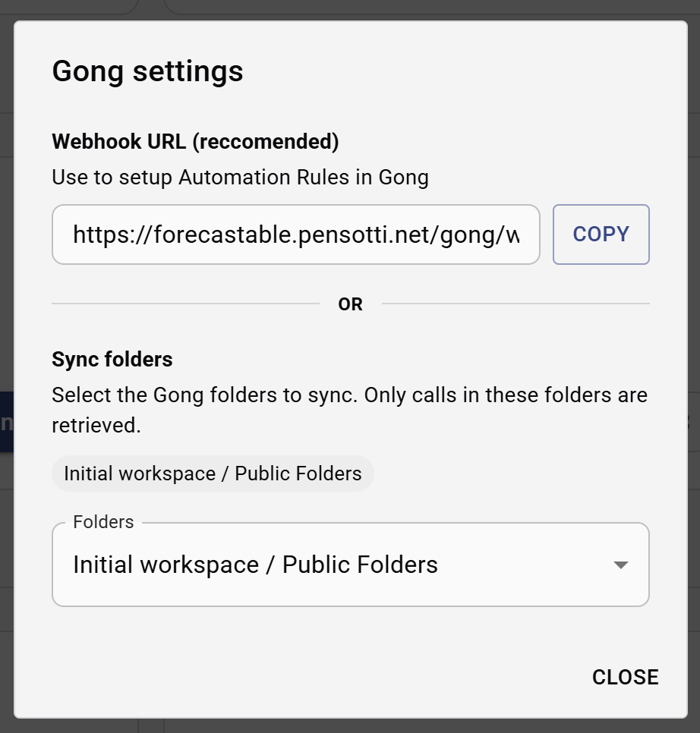Screen dimensions: 700x733
Task: Click the OR separator label
Action: (x=350, y=304)
